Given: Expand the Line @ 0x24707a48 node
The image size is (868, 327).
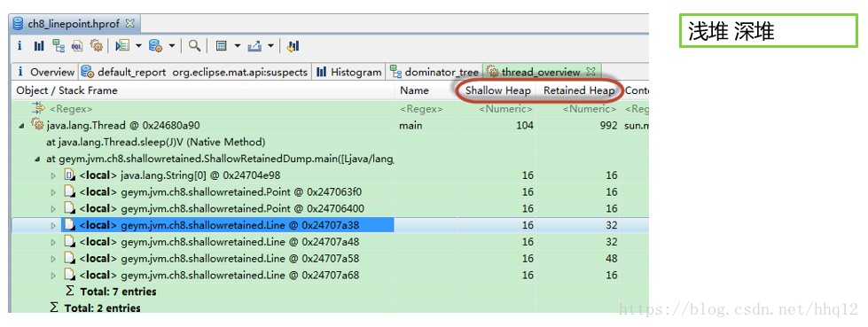Looking at the screenshot, I should 54,242.
